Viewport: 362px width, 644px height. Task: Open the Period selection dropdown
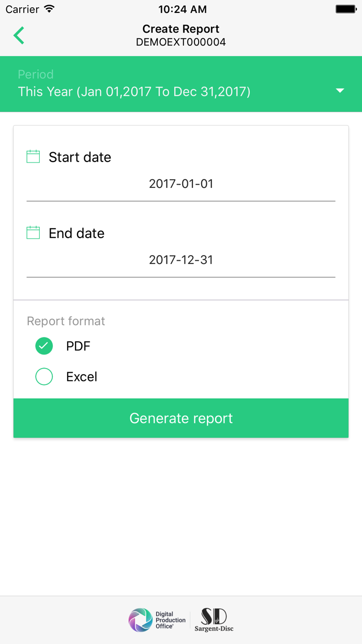[x=181, y=84]
